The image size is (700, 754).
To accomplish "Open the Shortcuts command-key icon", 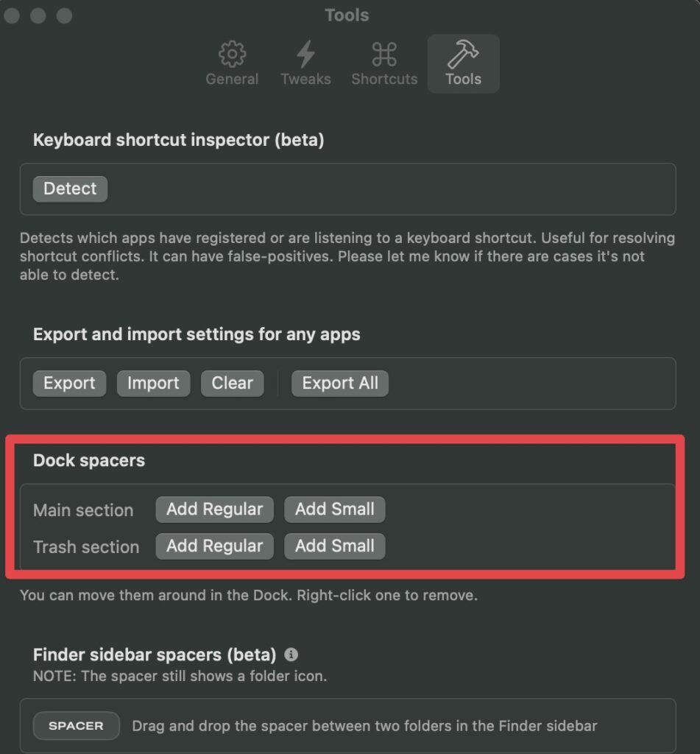I will 384,54.
